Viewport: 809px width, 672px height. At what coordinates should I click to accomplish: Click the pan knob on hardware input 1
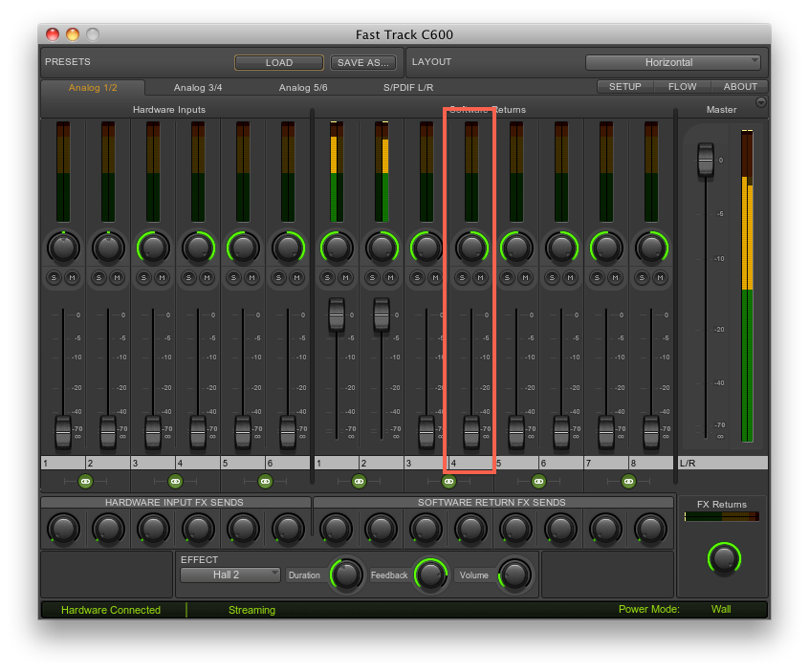[63, 248]
